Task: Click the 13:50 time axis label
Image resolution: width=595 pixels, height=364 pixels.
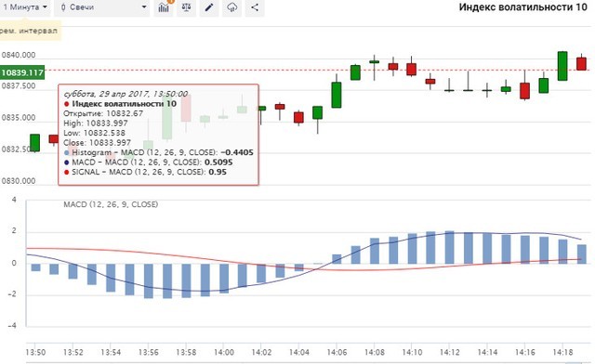Action: coord(35,352)
